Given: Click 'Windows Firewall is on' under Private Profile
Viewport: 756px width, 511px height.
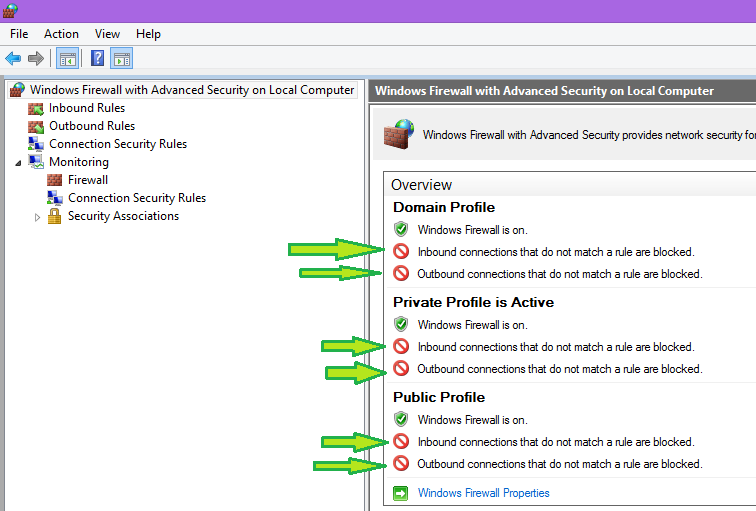Looking at the screenshot, I should point(472,325).
